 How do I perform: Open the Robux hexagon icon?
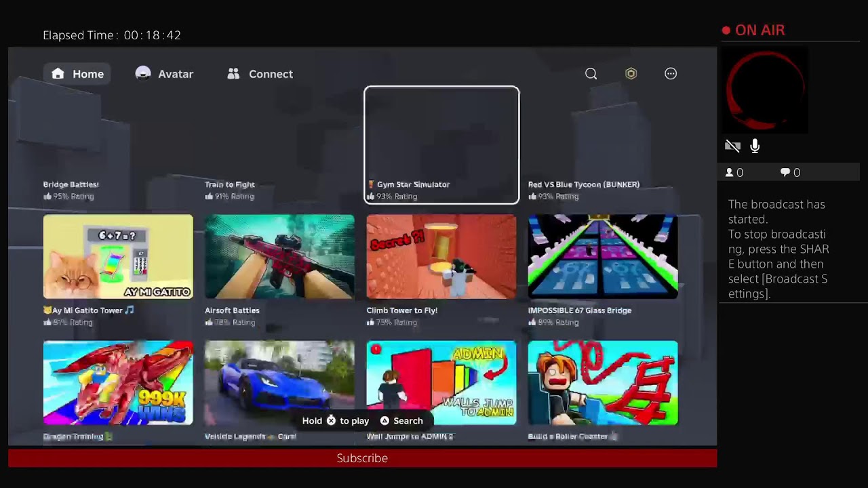[x=631, y=74]
